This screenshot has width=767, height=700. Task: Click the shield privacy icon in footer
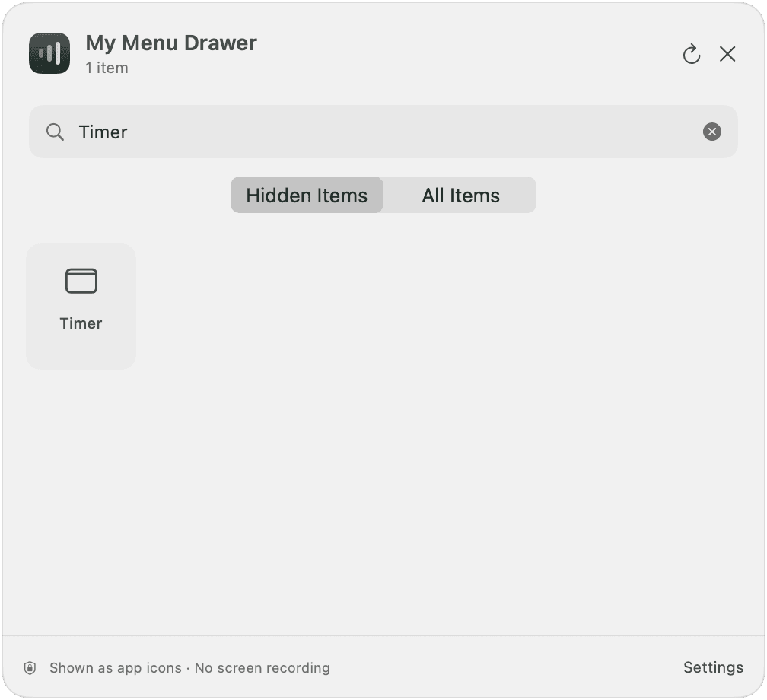(30, 668)
